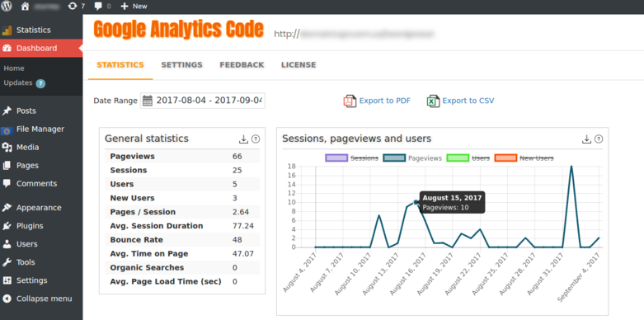Screen dimensions: 644x320
Task: Click the Date Range input field
Action: 203,101
